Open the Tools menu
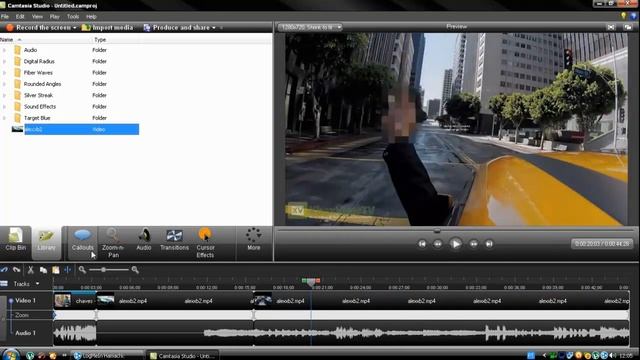 73,17
